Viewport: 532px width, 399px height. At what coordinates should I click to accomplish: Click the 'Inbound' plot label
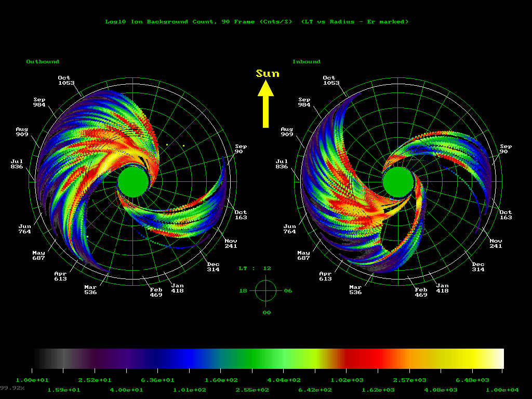pyautogui.click(x=307, y=62)
